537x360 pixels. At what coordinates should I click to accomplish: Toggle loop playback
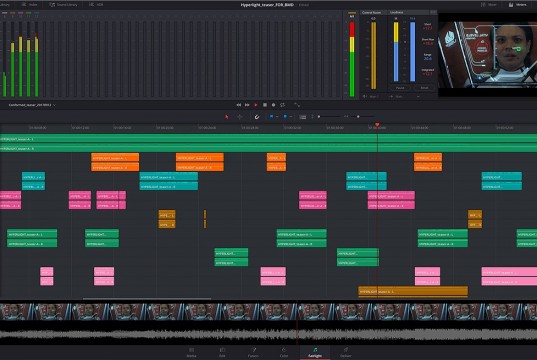[x=283, y=105]
